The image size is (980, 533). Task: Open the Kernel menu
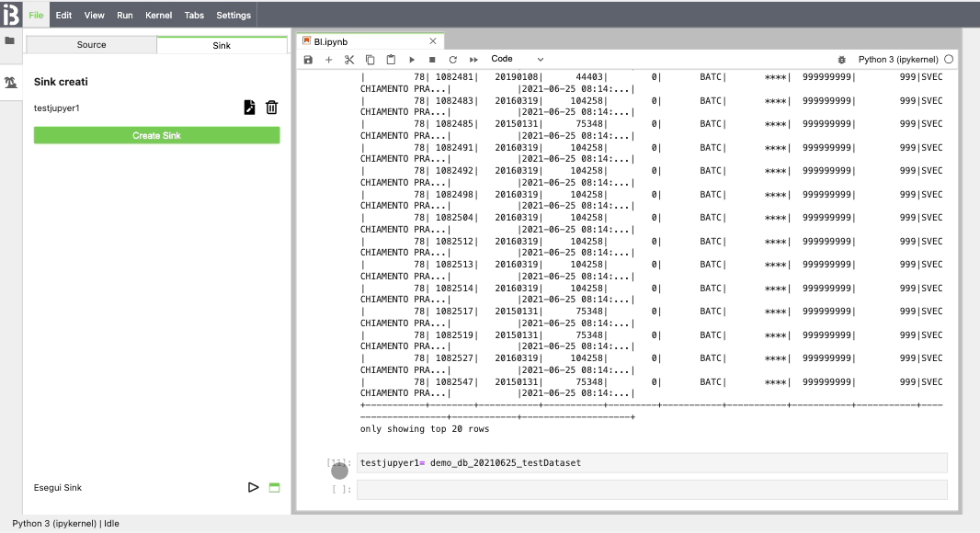point(158,15)
